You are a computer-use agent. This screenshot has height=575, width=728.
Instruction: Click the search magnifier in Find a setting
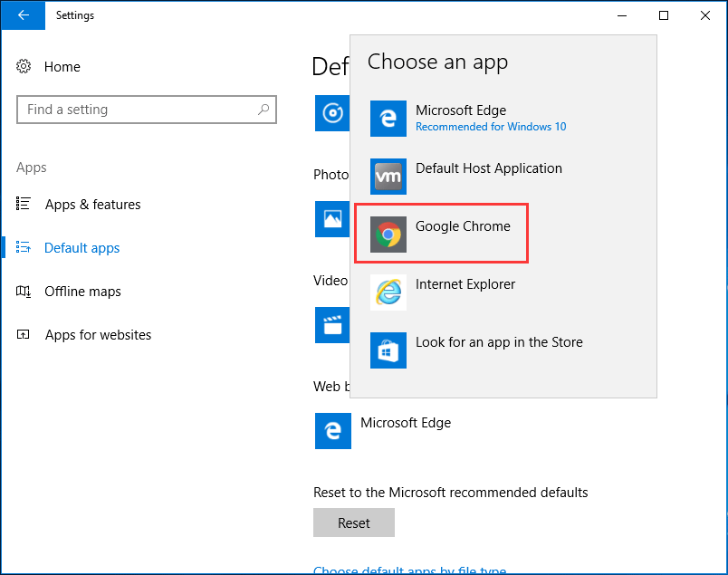(263, 110)
